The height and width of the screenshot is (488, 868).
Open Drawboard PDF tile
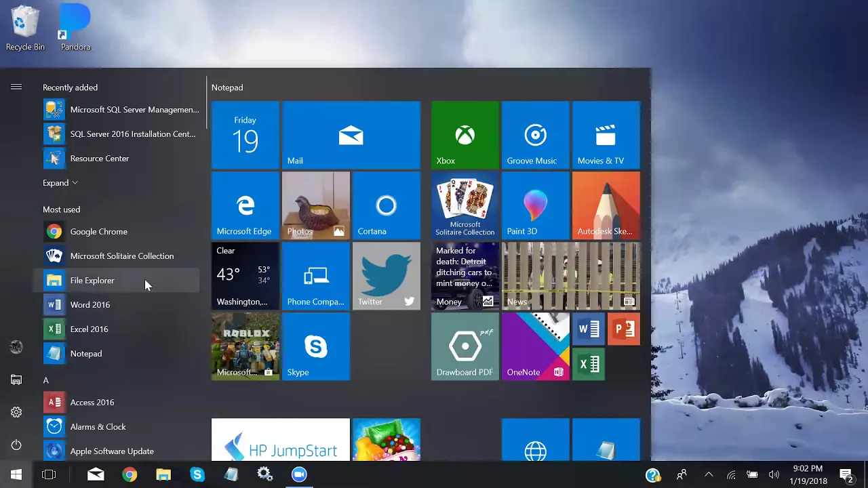click(x=465, y=346)
